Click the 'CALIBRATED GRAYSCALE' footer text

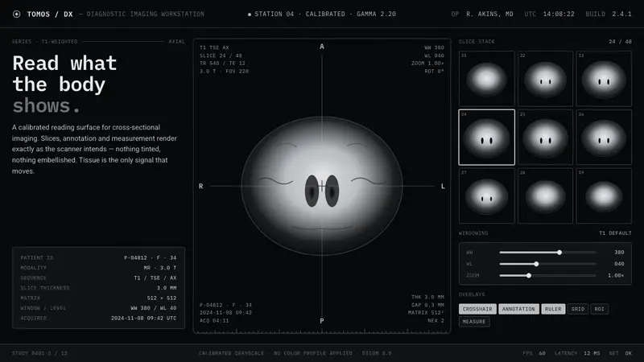231,353
